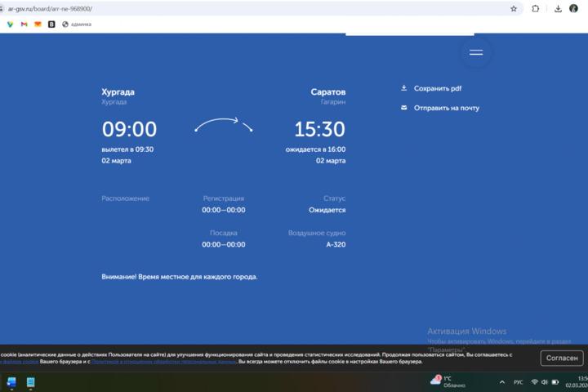Viewport: 588px width, 392px height.
Task: Open the админка bookmark
Action: click(77, 24)
